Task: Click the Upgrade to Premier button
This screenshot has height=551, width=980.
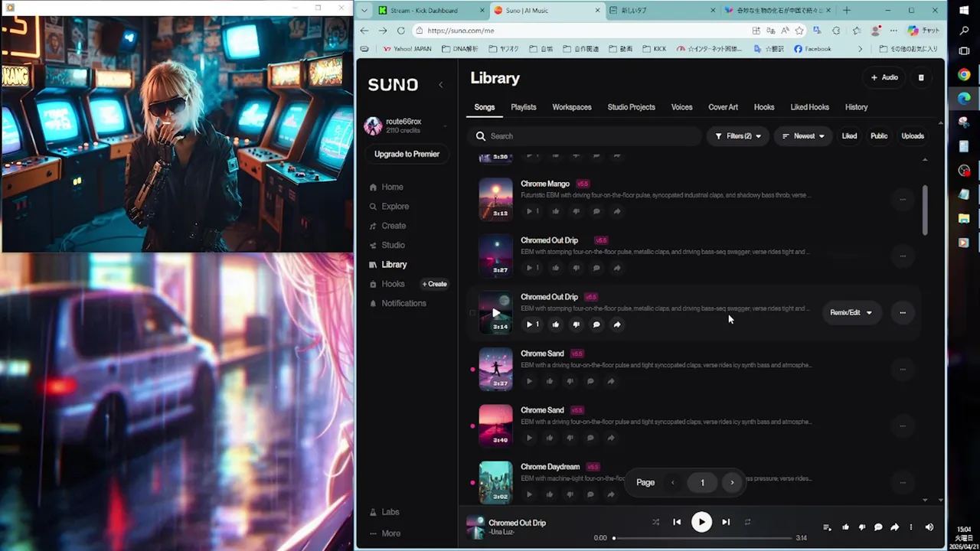Action: click(407, 154)
